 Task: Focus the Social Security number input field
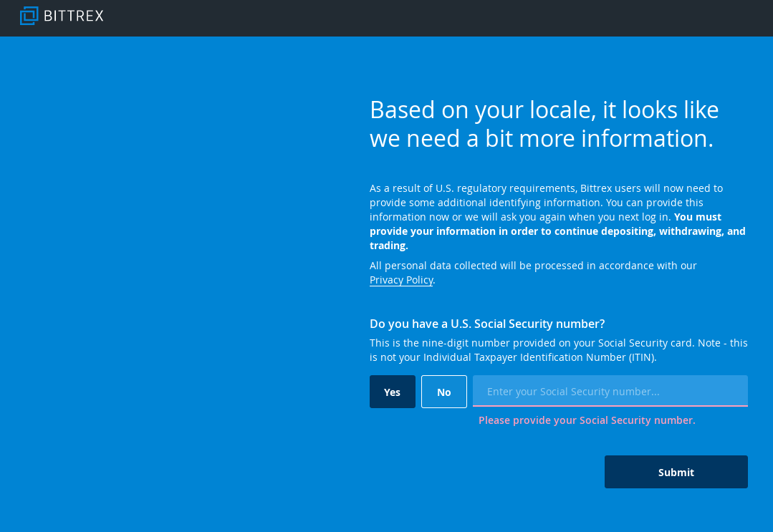pyautogui.click(x=610, y=391)
